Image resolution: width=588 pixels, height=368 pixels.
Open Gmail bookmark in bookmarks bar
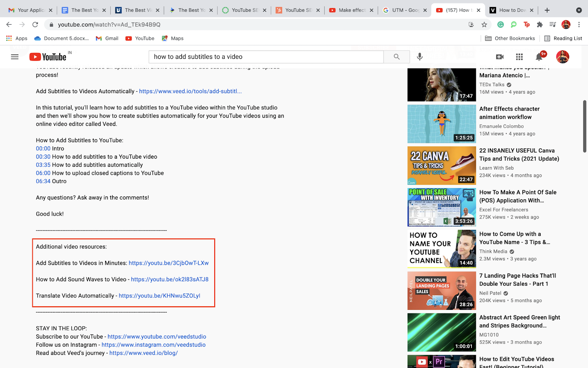coord(107,38)
